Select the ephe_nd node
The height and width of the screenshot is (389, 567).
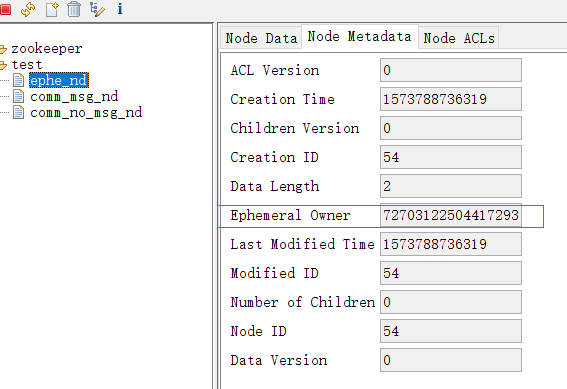[59, 80]
